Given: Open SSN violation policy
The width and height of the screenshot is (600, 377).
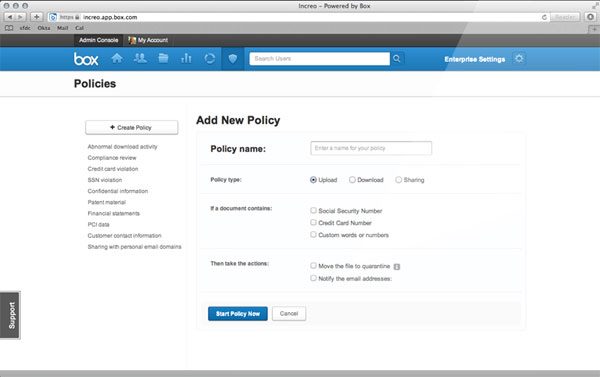Looking at the screenshot, I should (x=105, y=180).
